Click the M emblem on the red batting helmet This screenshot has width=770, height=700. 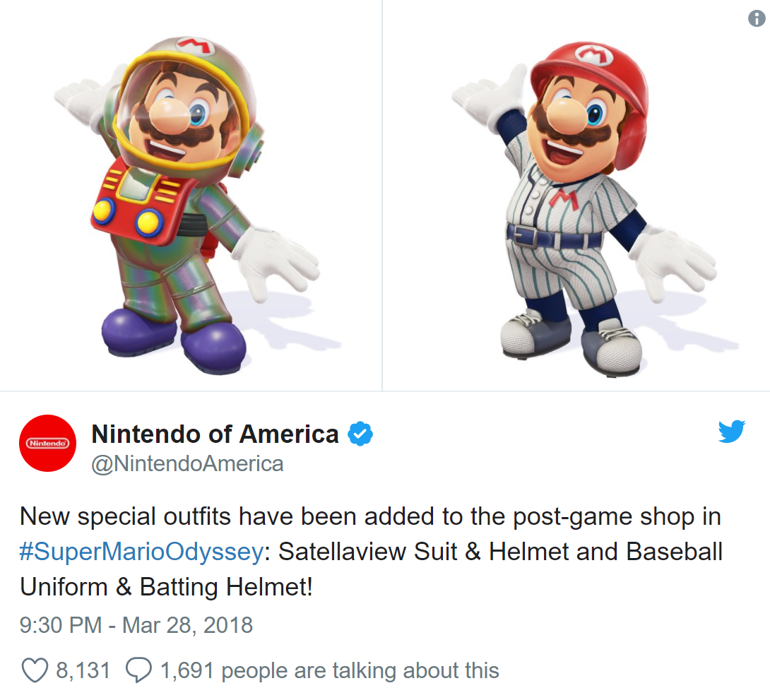[x=595, y=54]
